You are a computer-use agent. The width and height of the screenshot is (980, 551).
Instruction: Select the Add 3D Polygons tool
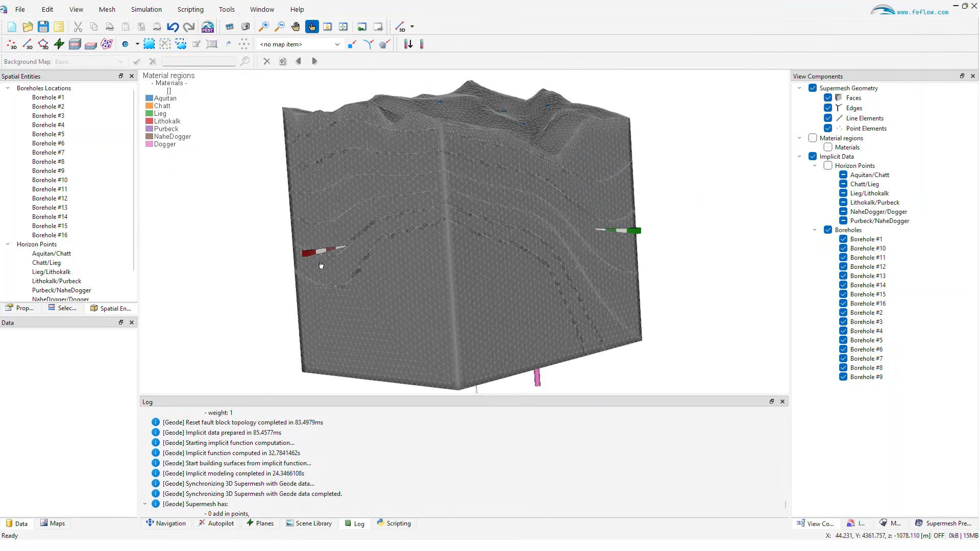click(43, 44)
